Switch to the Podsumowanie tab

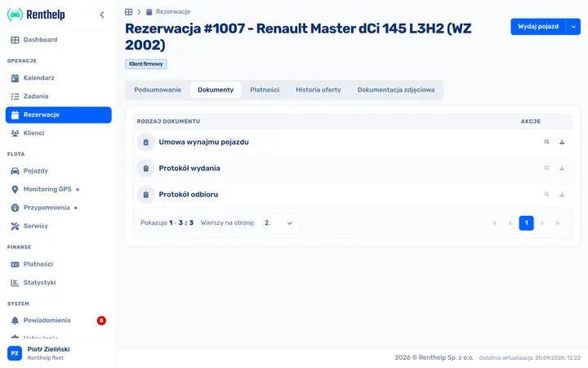pos(158,90)
